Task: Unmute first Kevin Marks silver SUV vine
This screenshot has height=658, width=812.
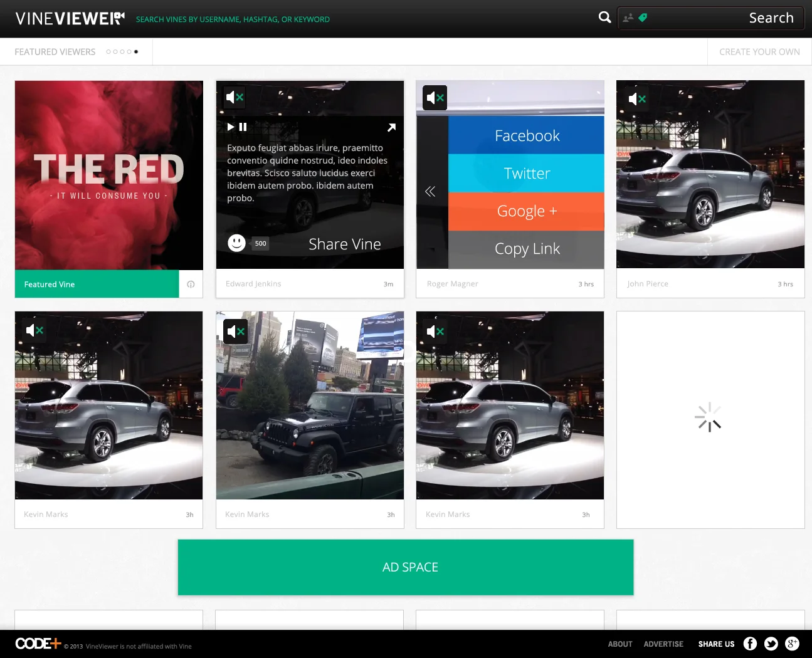Action: 34,330
